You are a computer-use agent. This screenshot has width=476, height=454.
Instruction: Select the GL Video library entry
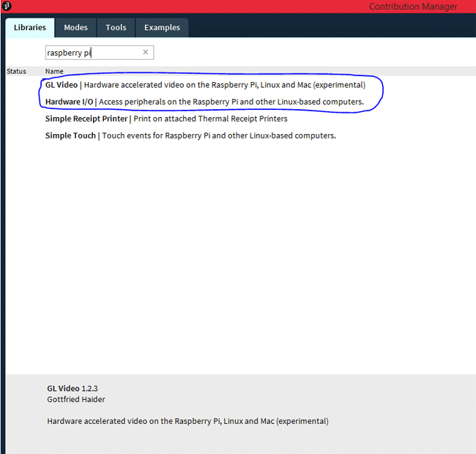62,85
